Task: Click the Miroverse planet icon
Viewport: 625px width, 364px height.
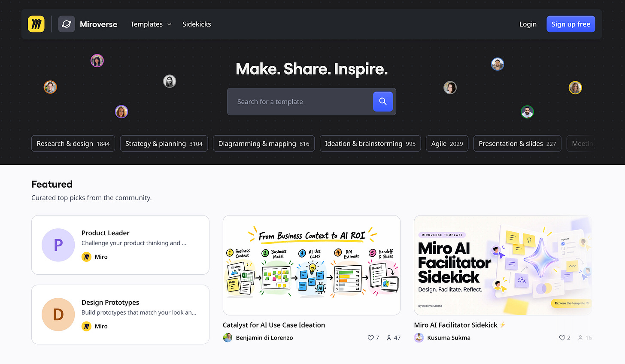Action: [67, 24]
